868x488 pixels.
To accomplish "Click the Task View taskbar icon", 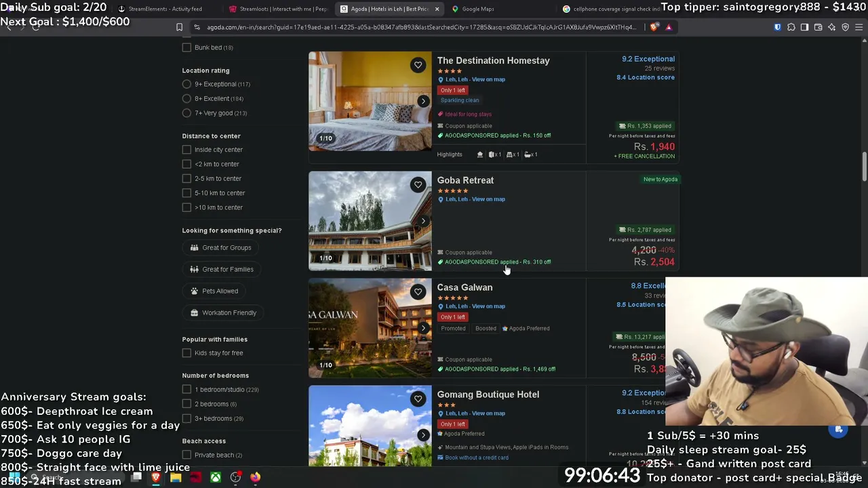I will click(x=136, y=477).
